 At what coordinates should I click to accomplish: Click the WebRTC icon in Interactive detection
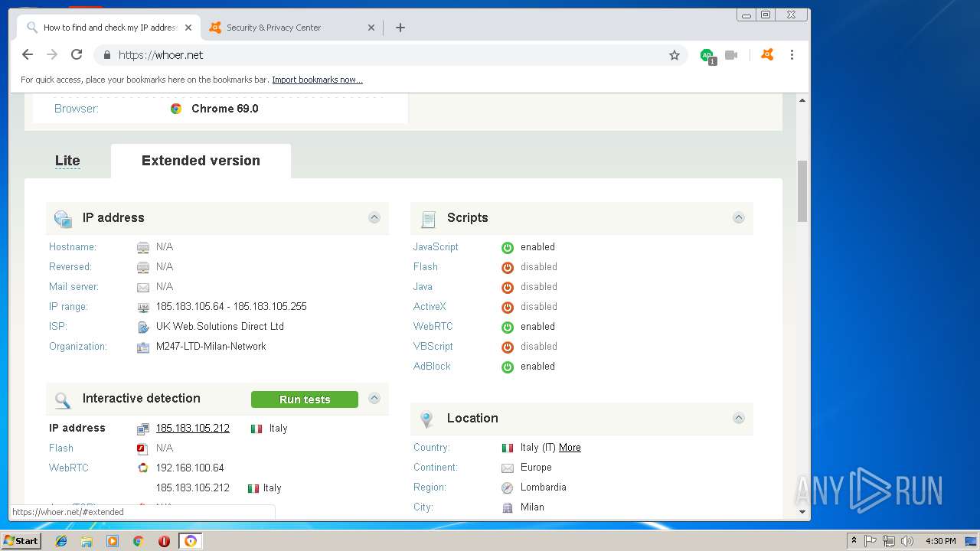pyautogui.click(x=142, y=468)
